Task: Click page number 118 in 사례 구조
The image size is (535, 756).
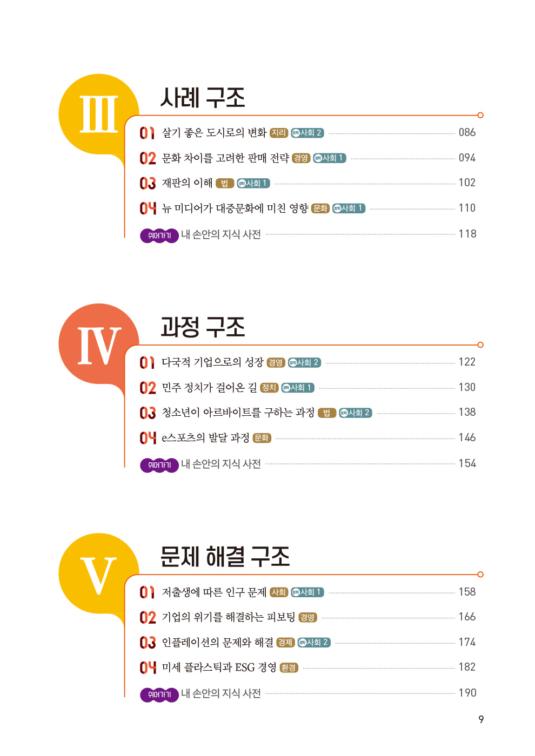Action: (467, 234)
